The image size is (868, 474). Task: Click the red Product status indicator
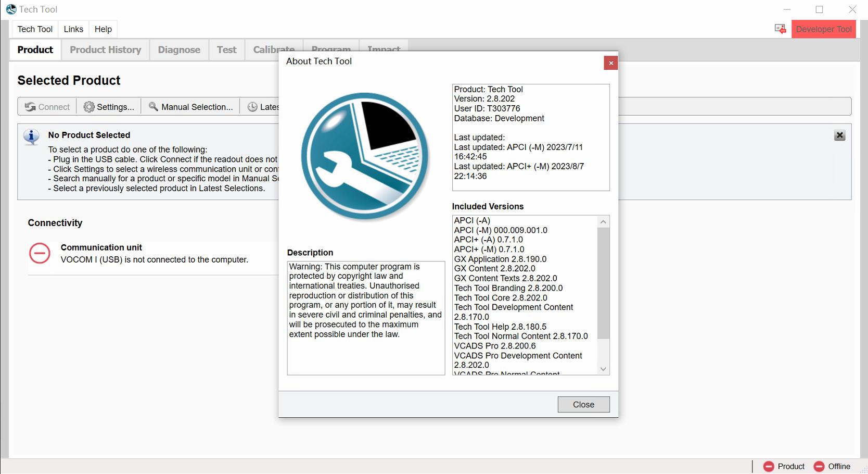coord(770,466)
